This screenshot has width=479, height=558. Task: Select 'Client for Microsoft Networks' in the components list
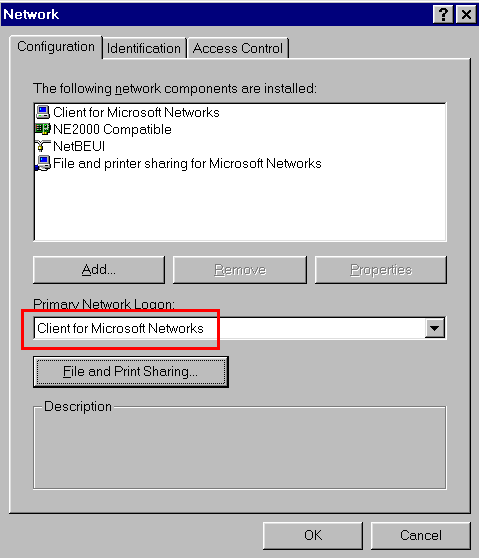(136, 112)
